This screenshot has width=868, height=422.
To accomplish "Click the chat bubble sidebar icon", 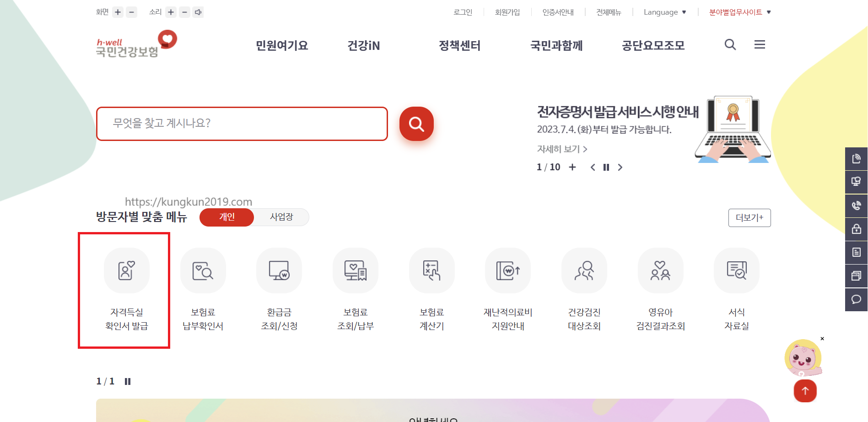I will click(856, 299).
